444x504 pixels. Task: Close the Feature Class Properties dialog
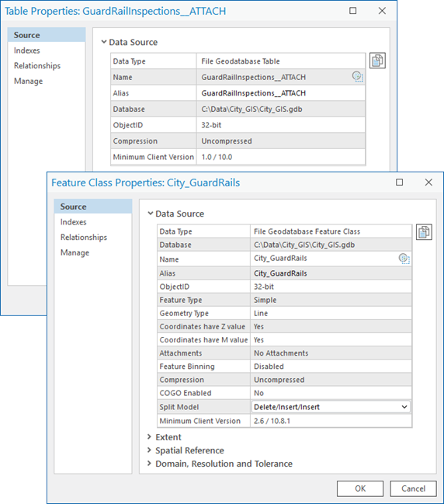point(428,182)
